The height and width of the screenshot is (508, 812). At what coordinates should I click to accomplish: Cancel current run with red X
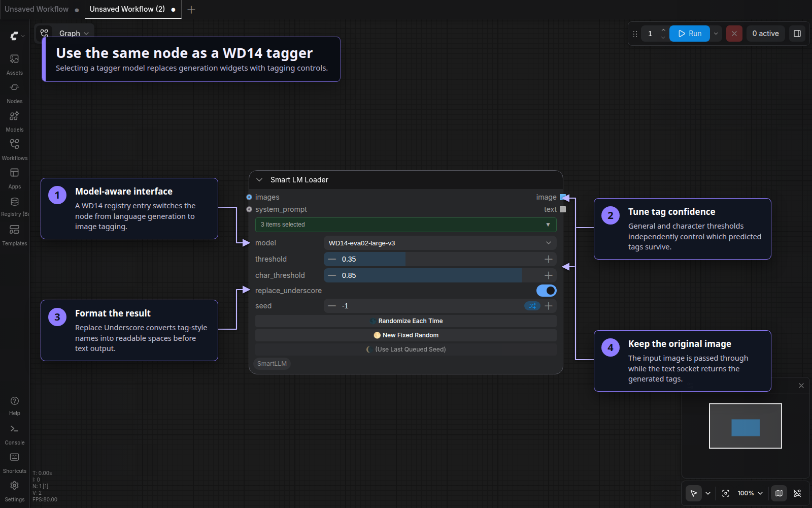tap(734, 34)
